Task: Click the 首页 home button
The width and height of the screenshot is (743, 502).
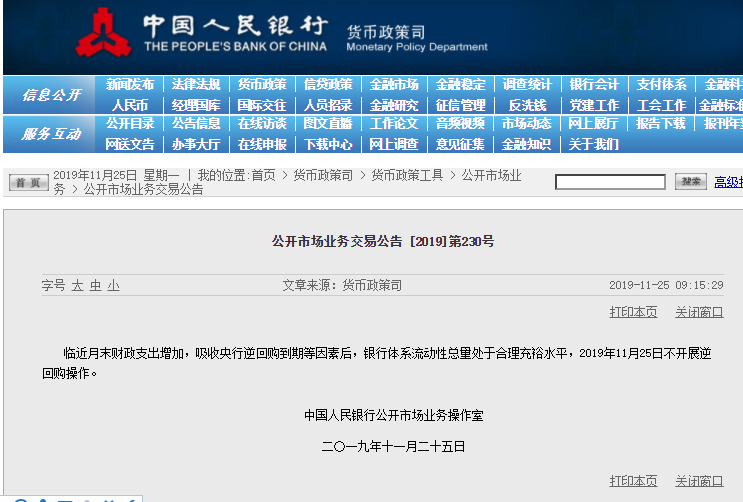Action: pos(28,183)
